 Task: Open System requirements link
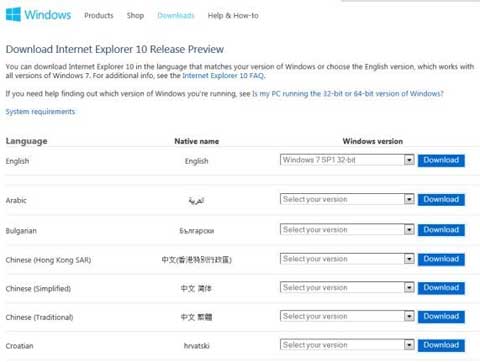tap(40, 112)
